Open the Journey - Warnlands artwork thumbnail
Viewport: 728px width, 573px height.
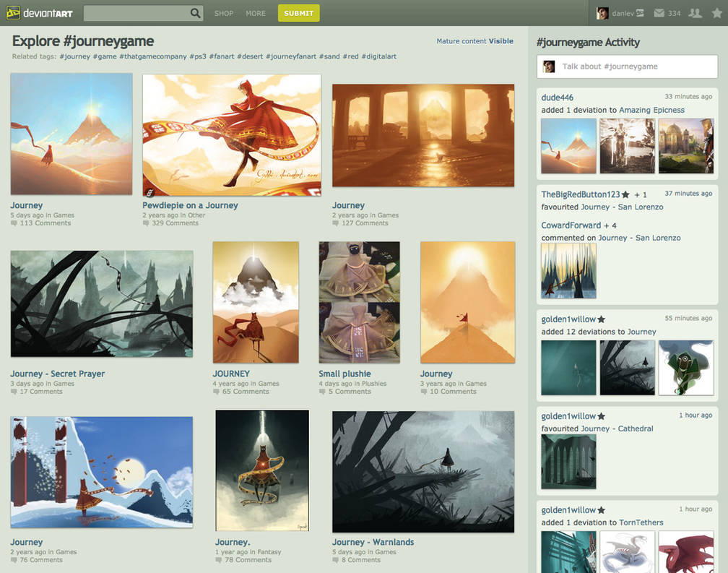point(423,472)
